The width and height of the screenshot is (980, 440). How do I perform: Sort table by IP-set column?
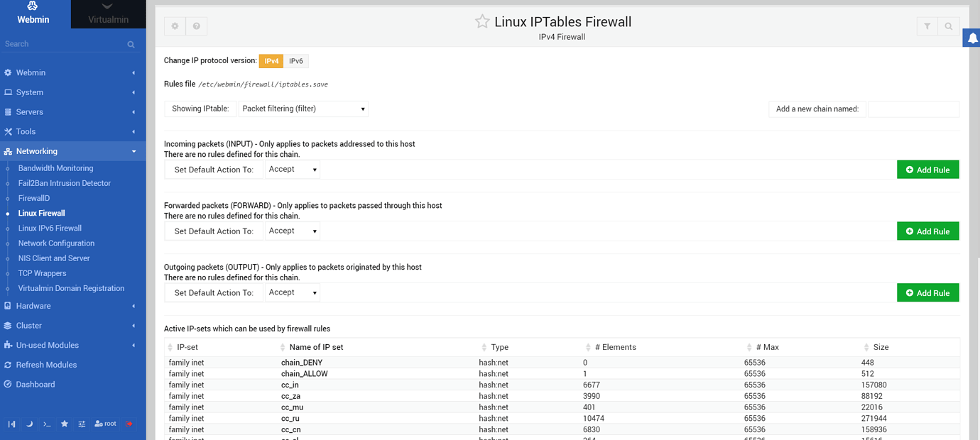[x=187, y=347]
